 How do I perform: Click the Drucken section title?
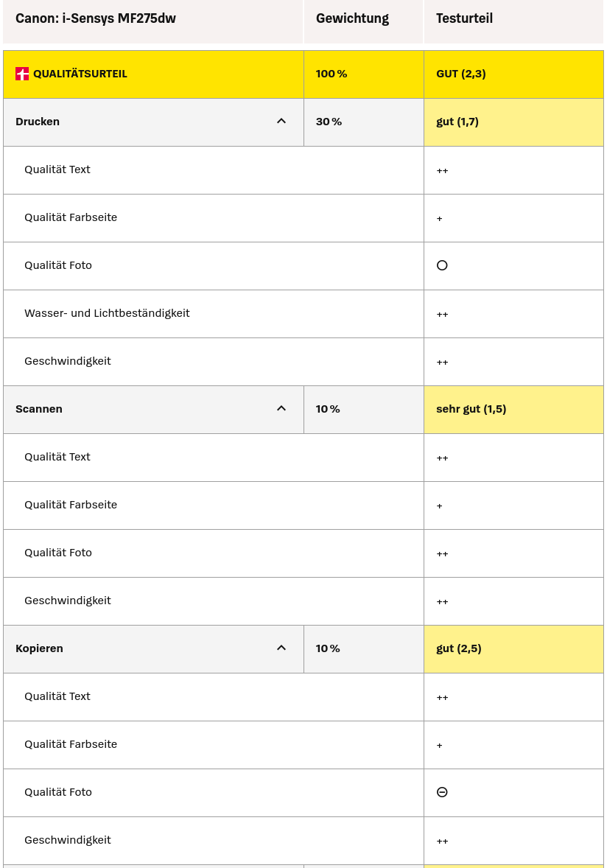coord(38,122)
